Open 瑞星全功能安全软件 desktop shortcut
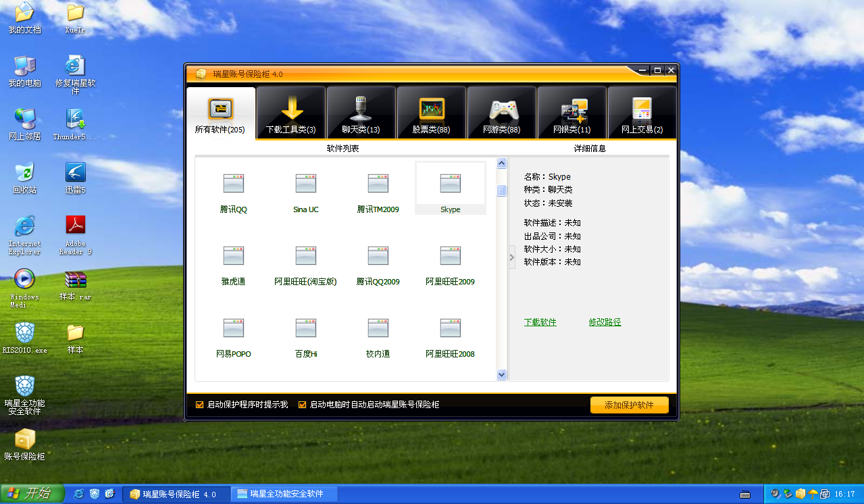Image resolution: width=864 pixels, height=504 pixels. [x=24, y=395]
